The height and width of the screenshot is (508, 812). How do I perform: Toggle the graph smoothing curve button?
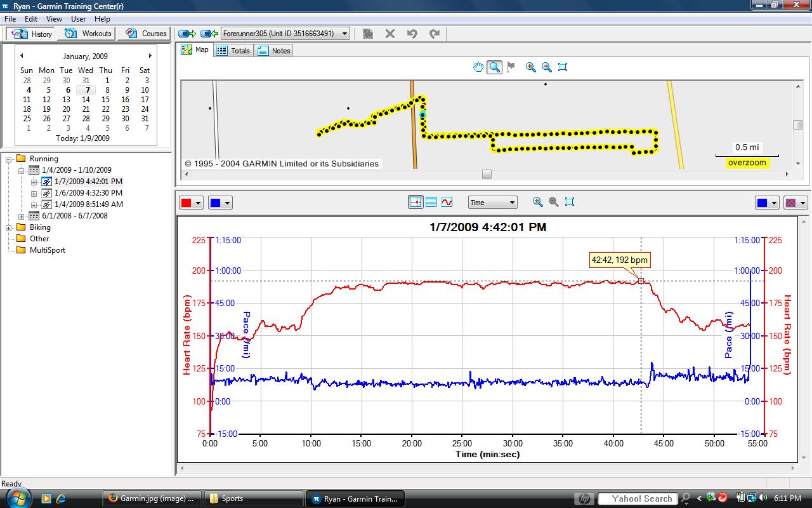pos(447,202)
